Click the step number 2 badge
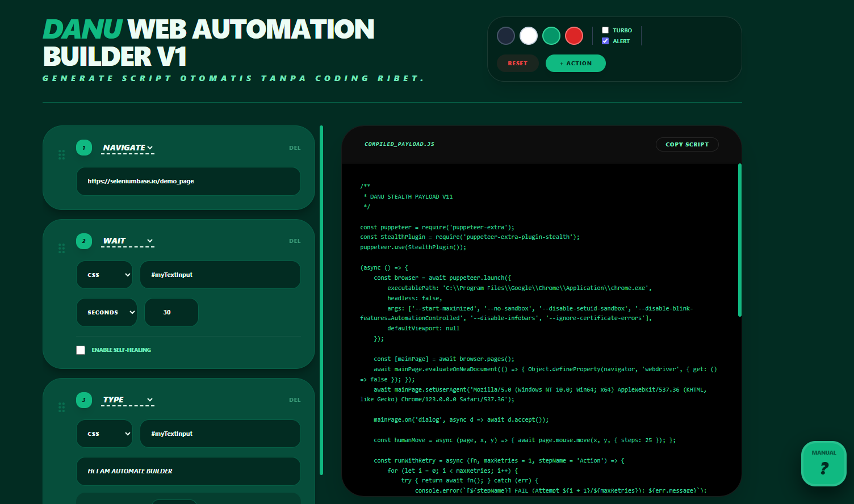Image resolution: width=854 pixels, height=504 pixels. [x=84, y=241]
